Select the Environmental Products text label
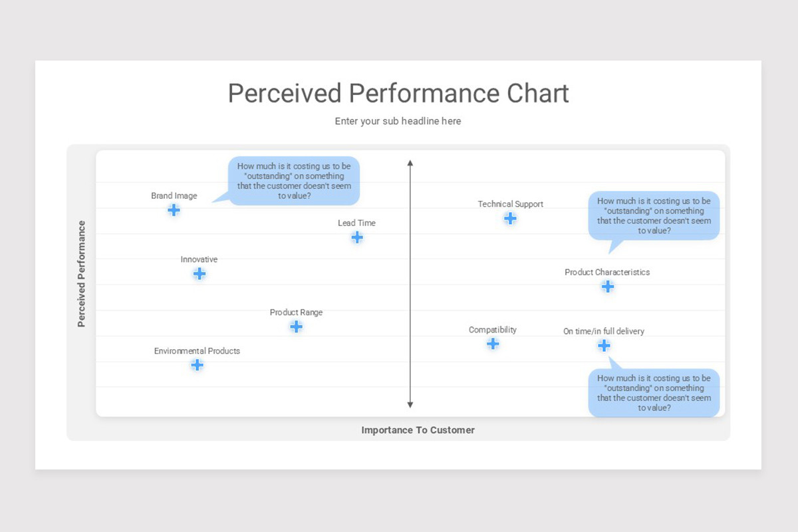798x532 pixels. coord(197,351)
